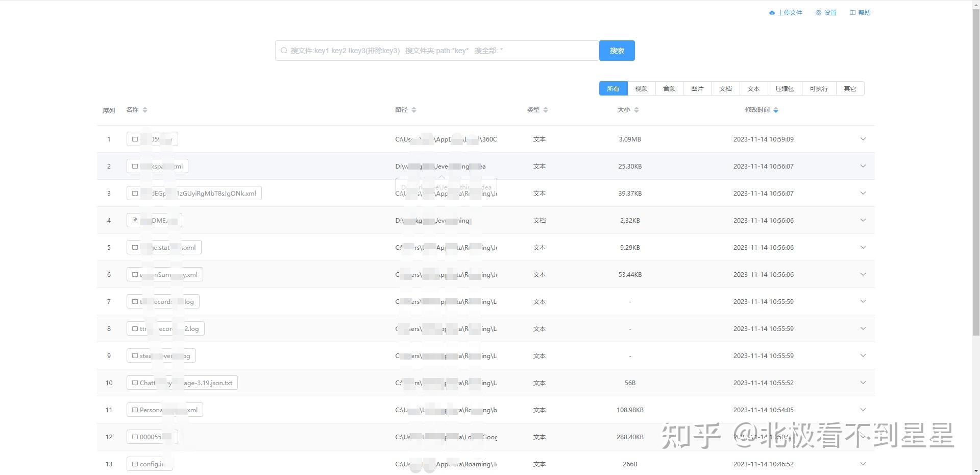Select the 压缩包 filter tab
The width and height of the screenshot is (980, 475).
click(x=785, y=88)
